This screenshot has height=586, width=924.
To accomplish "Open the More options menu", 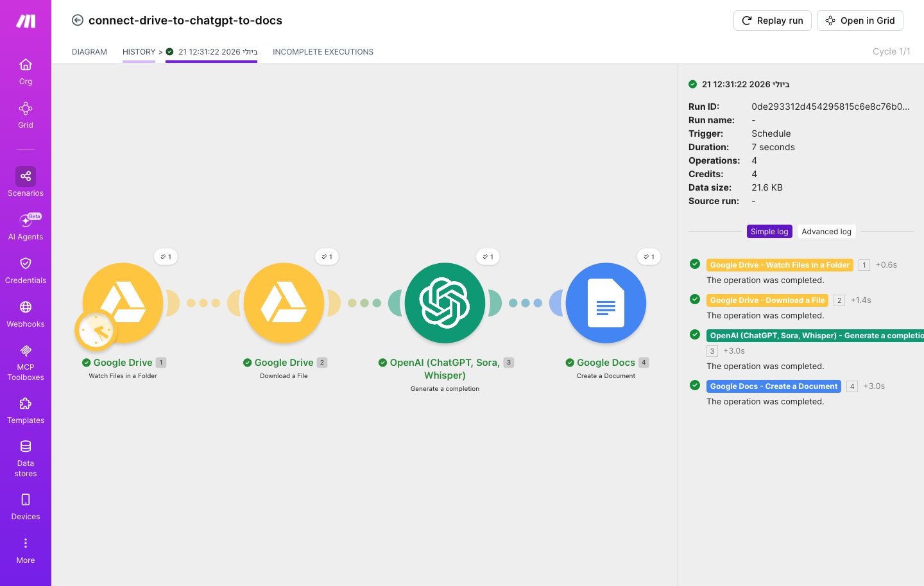I will pos(26,551).
